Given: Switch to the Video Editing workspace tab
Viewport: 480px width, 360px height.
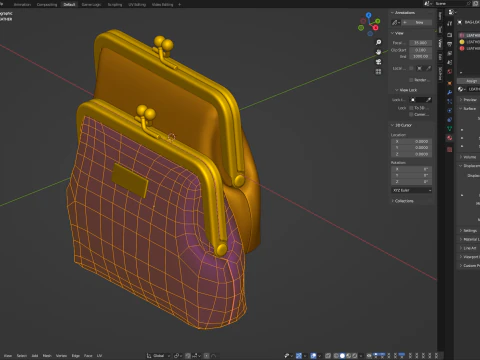Looking at the screenshot, I should (x=162, y=5).
